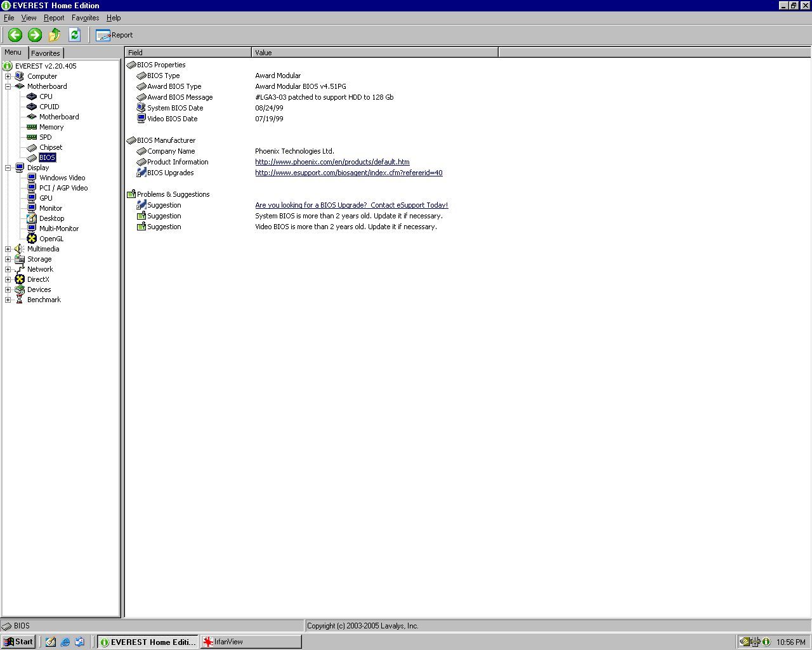Image resolution: width=812 pixels, height=650 pixels.
Task: Open the Windows Start menu
Action: click(18, 642)
